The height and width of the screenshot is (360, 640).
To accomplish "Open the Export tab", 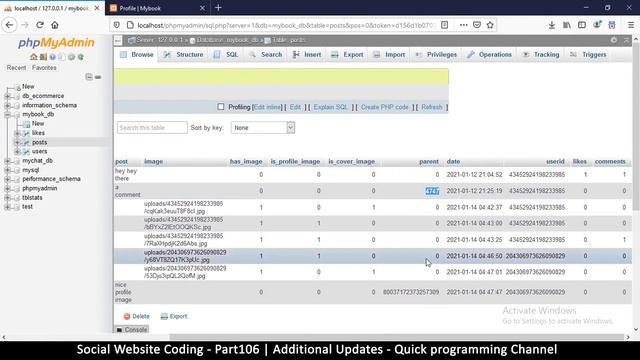I will 347,55.
